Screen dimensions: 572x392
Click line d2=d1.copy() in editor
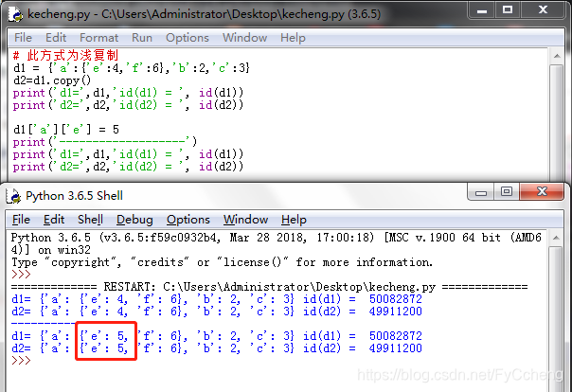coord(52,80)
